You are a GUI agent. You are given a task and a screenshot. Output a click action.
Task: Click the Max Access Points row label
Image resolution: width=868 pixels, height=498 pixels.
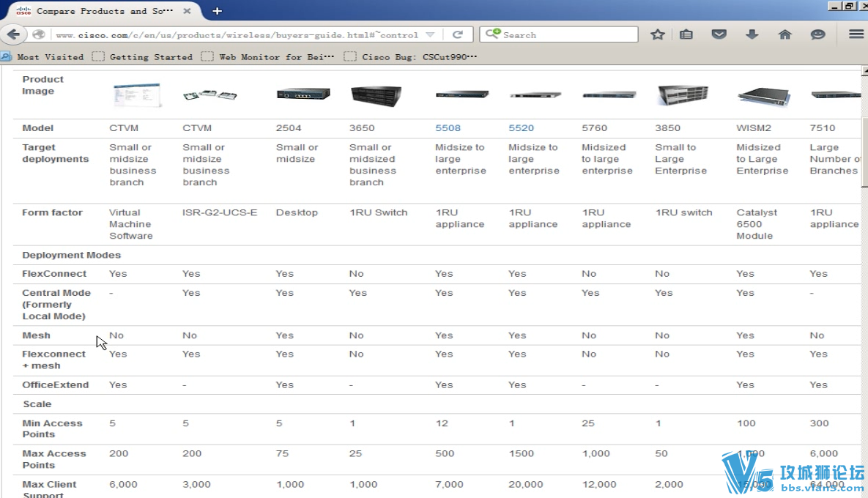coord(53,459)
